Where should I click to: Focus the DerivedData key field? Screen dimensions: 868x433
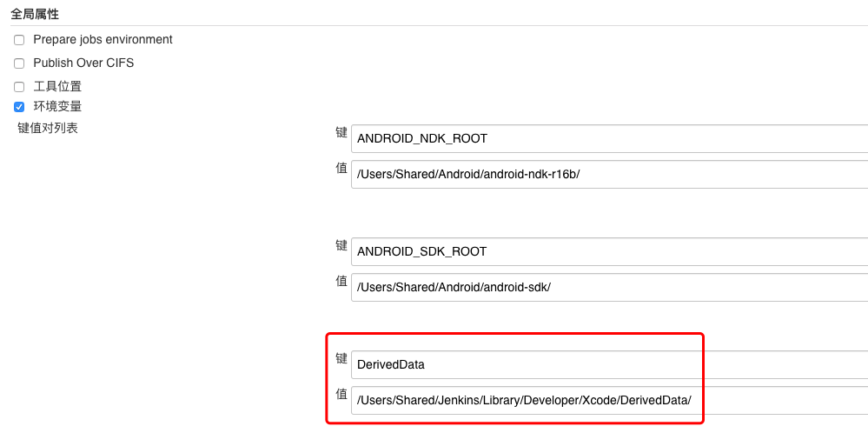(608, 364)
